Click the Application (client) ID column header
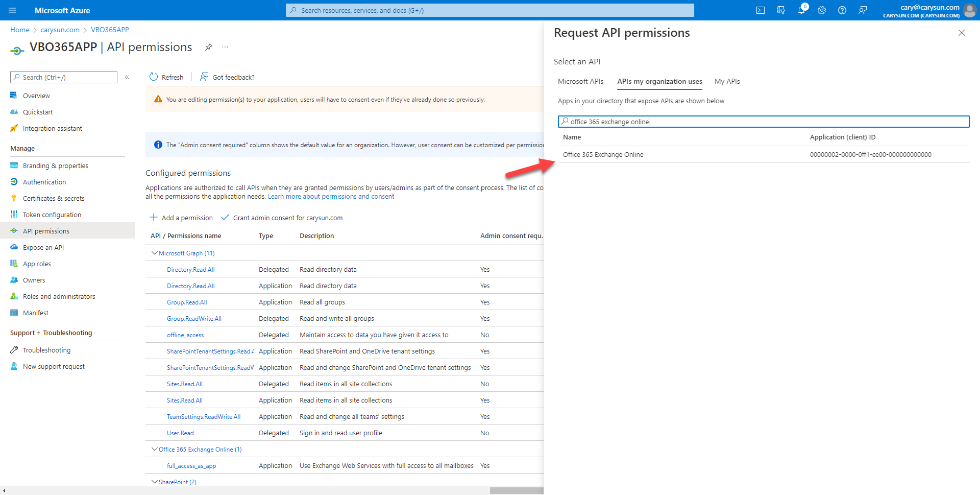The image size is (980, 495). tap(843, 137)
